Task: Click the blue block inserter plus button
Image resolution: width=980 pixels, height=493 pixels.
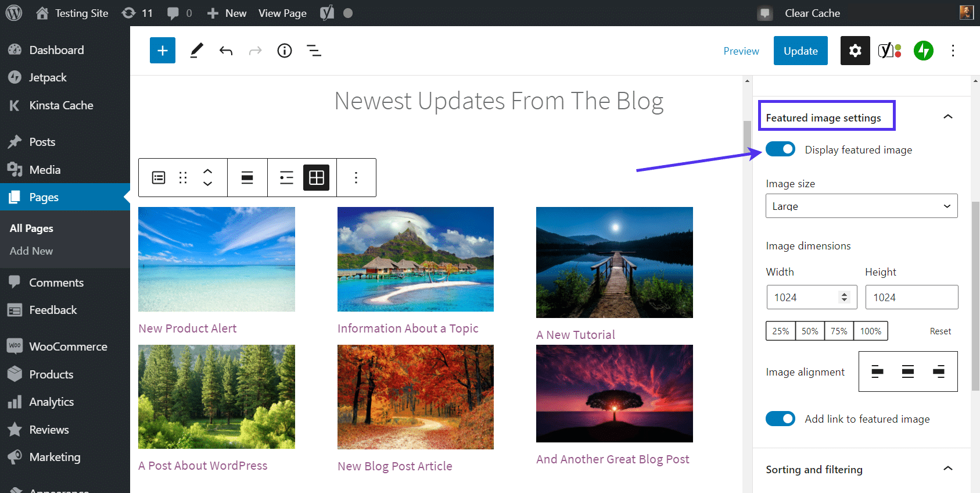Action: coord(163,51)
